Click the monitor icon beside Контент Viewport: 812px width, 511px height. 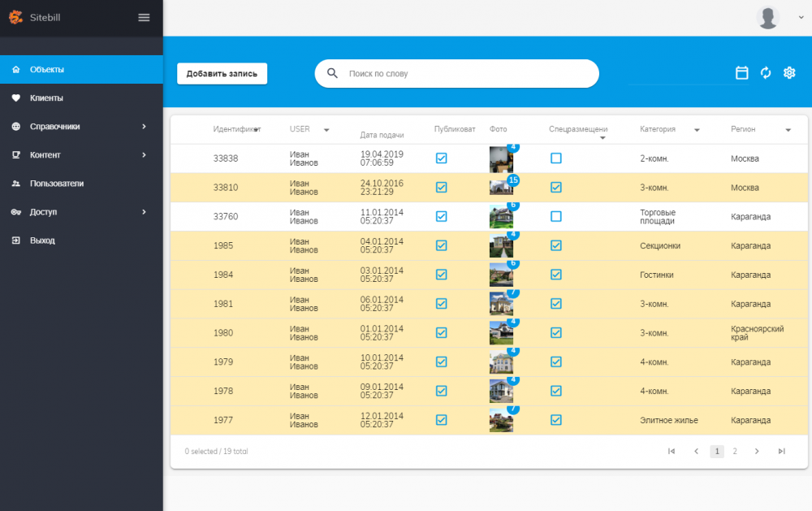[16, 155]
